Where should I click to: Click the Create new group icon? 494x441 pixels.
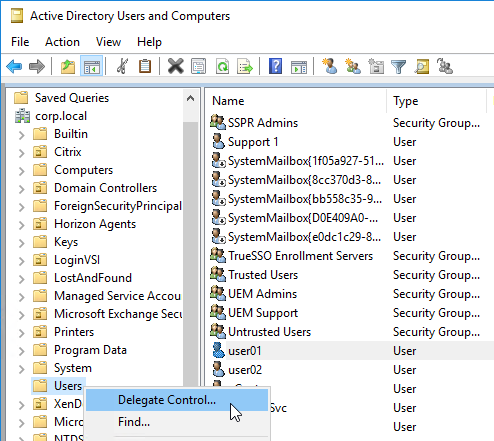(353, 66)
